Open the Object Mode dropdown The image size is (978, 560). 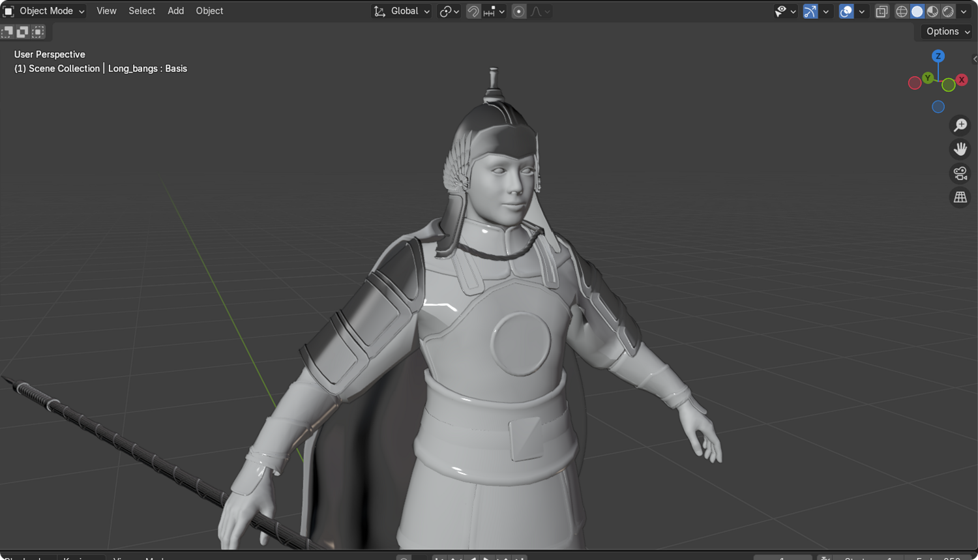click(x=44, y=11)
